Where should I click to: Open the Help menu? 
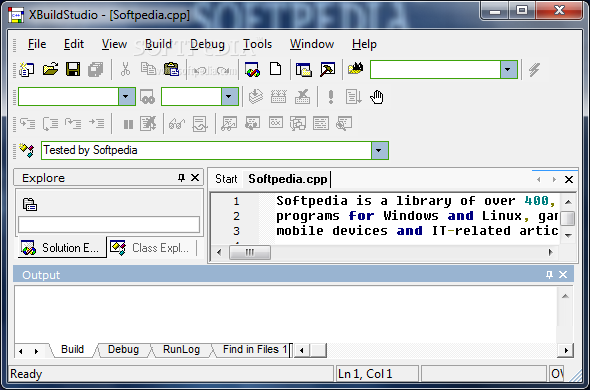tap(364, 44)
